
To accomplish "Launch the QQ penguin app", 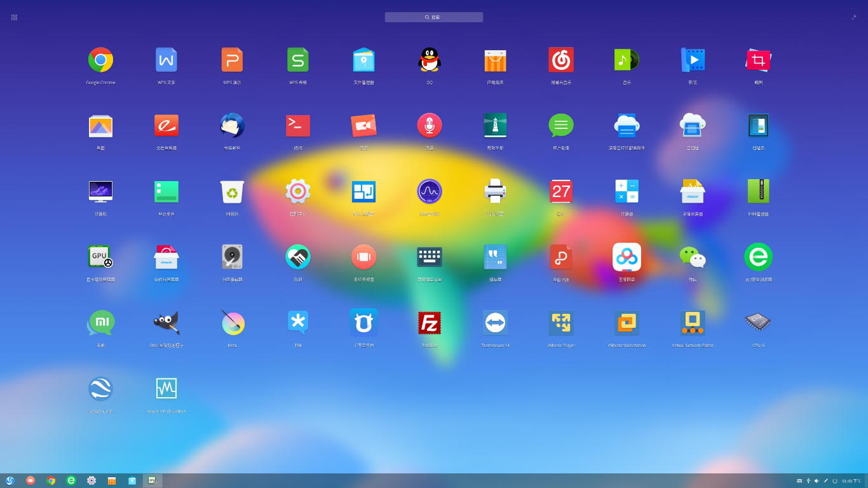I will (430, 60).
